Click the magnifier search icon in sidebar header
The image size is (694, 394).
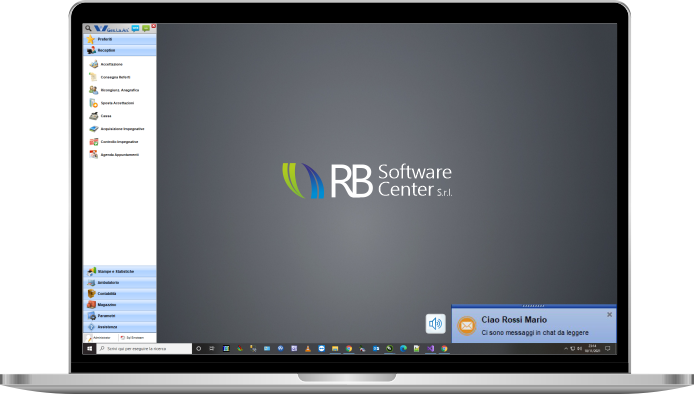coord(88,28)
